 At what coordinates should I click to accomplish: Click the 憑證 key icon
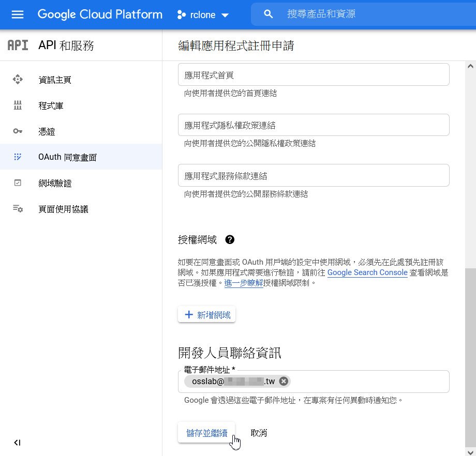pyautogui.click(x=18, y=131)
